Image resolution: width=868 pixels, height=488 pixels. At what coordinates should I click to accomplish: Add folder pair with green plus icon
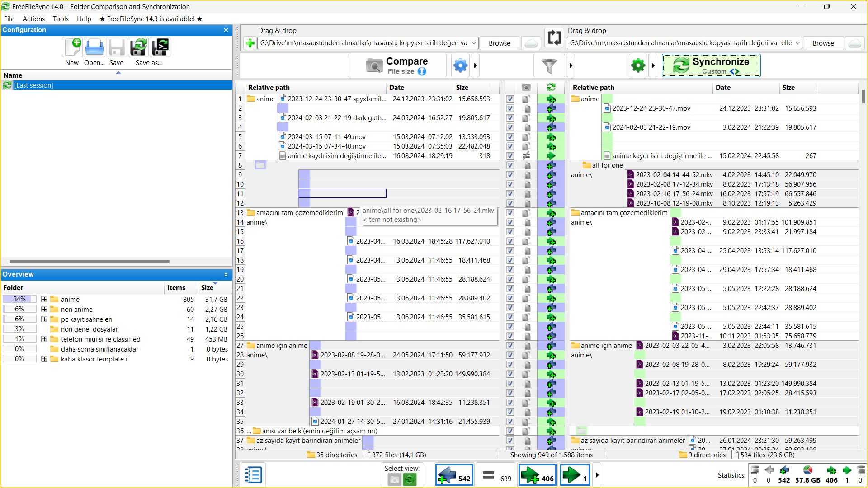(x=250, y=43)
